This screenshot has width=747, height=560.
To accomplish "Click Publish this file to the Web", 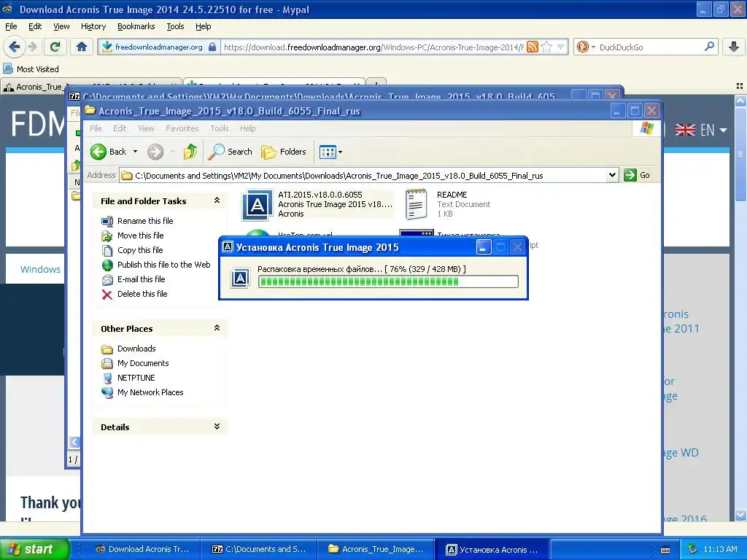I will coord(164,265).
